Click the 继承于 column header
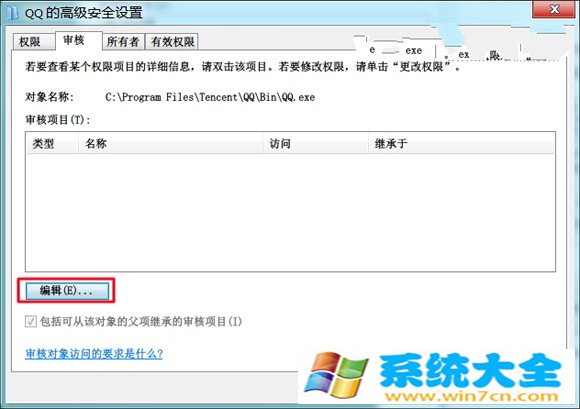Viewport: 580px width, 409px height. coord(461,143)
